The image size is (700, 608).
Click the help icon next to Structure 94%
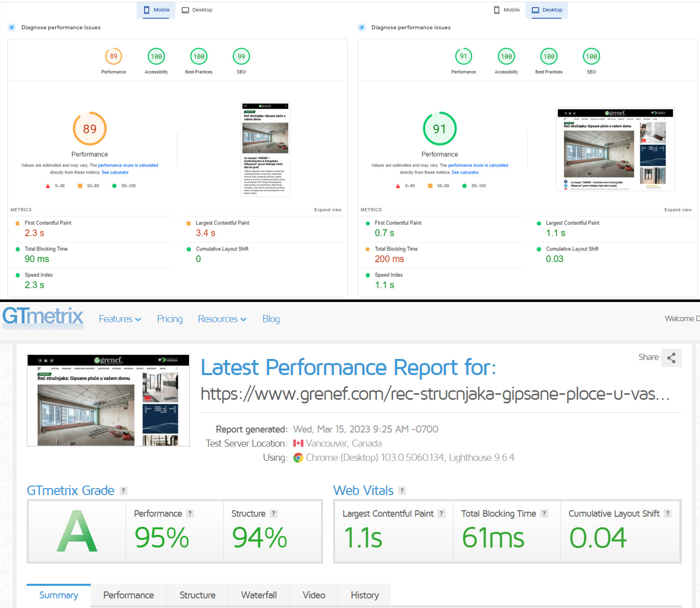pyautogui.click(x=274, y=513)
